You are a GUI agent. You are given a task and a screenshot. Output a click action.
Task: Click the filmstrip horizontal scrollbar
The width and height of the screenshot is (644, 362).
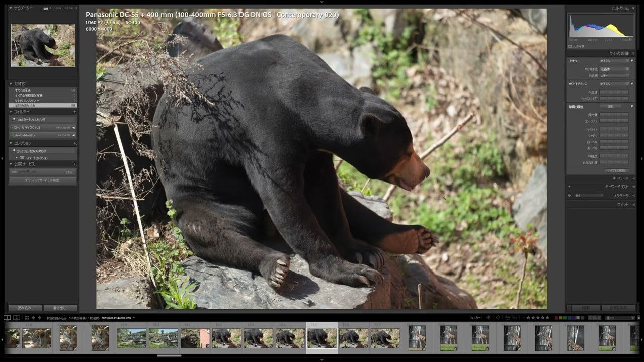click(169, 355)
